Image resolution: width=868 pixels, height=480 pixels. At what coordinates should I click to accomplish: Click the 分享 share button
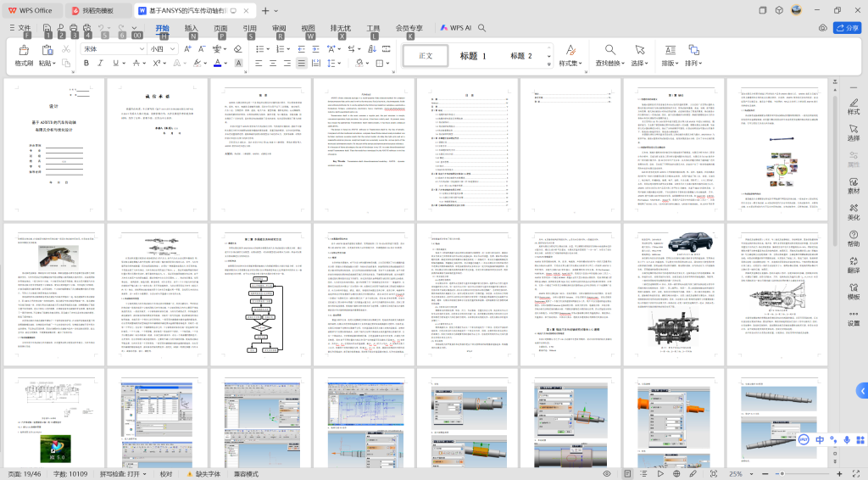point(846,28)
